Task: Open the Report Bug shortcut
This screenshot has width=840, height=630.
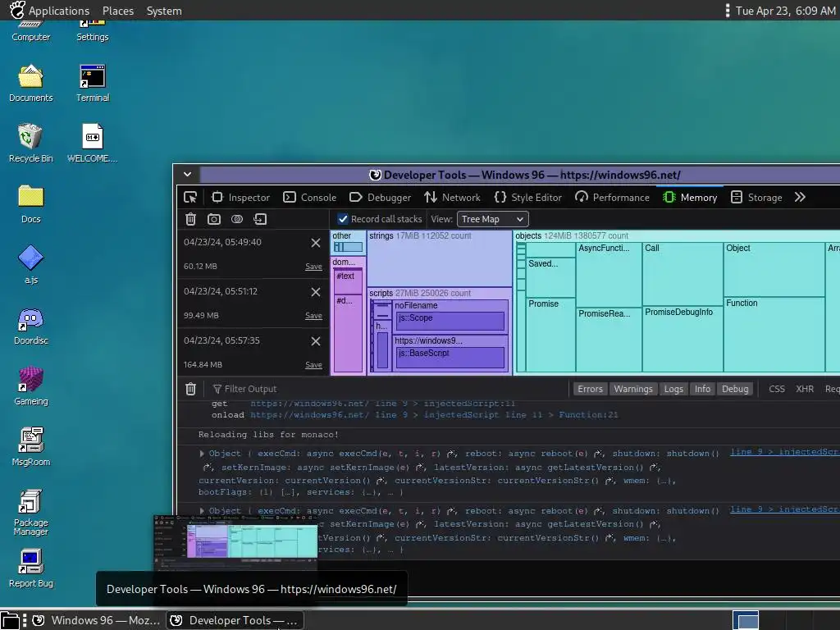Action: point(30,568)
